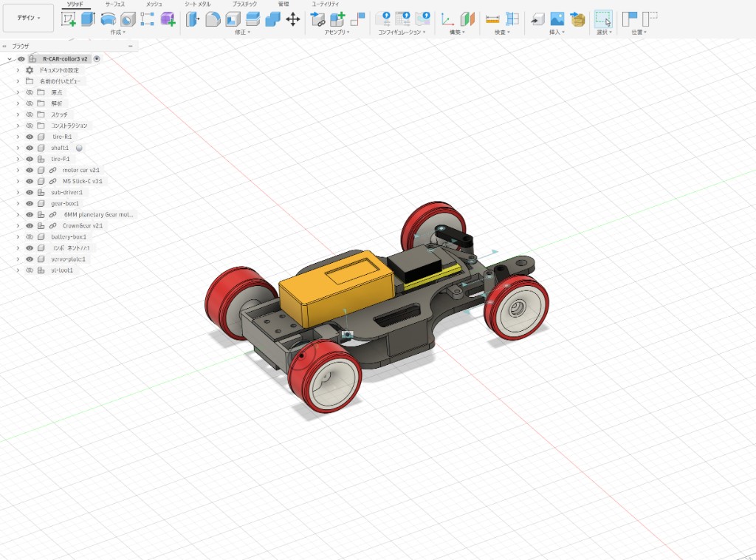This screenshot has width=756, height=560.
Task: Select the Combine tool
Action: [x=272, y=19]
